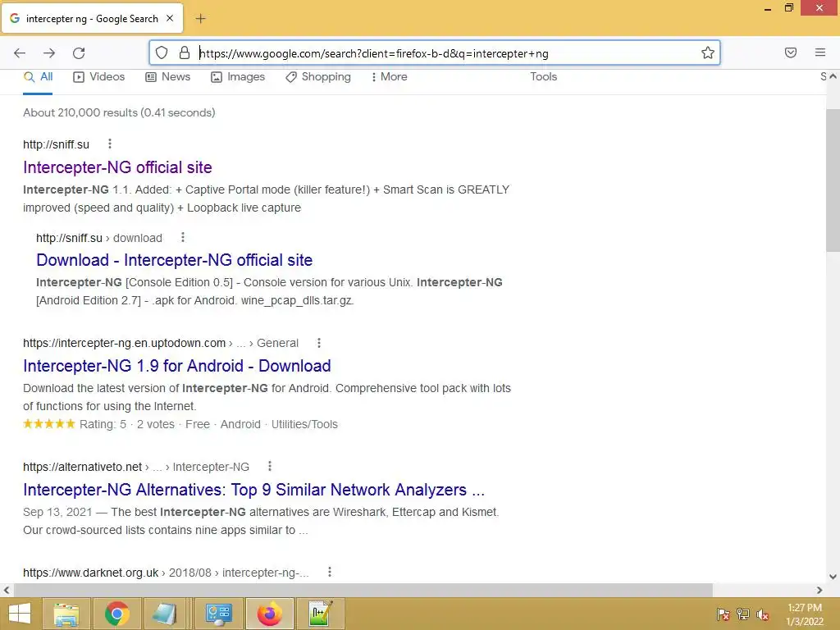Switch to the Shopping results tab

(x=318, y=77)
